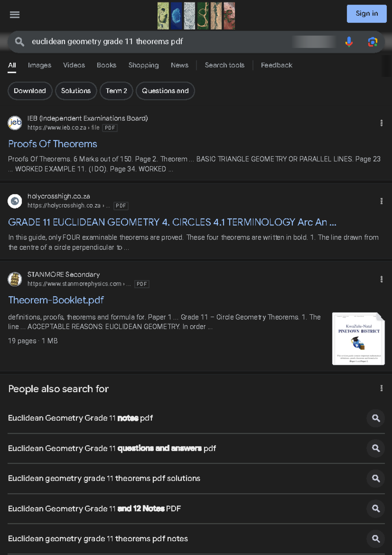392x555 pixels.
Task: Open Google Lens image search
Action: [x=372, y=42]
